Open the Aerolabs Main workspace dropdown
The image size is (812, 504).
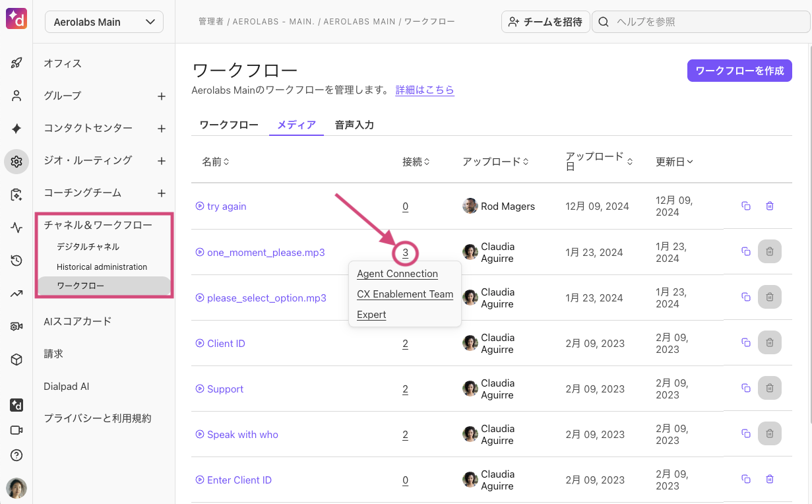(x=104, y=22)
